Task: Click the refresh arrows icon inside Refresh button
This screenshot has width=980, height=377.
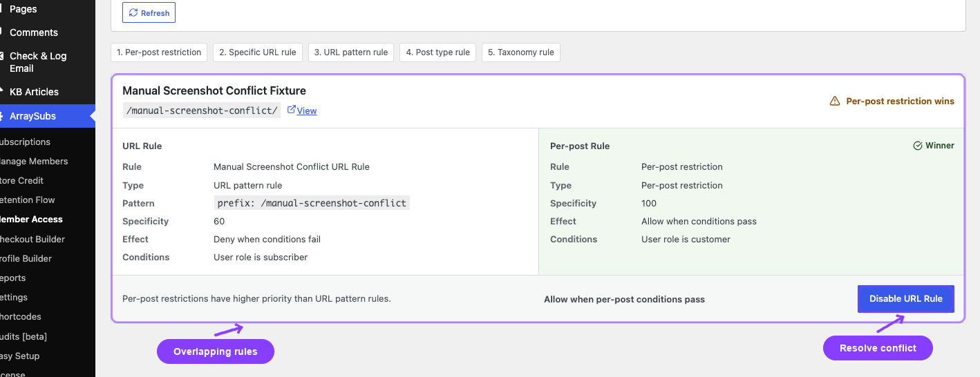Action: pos(133,13)
